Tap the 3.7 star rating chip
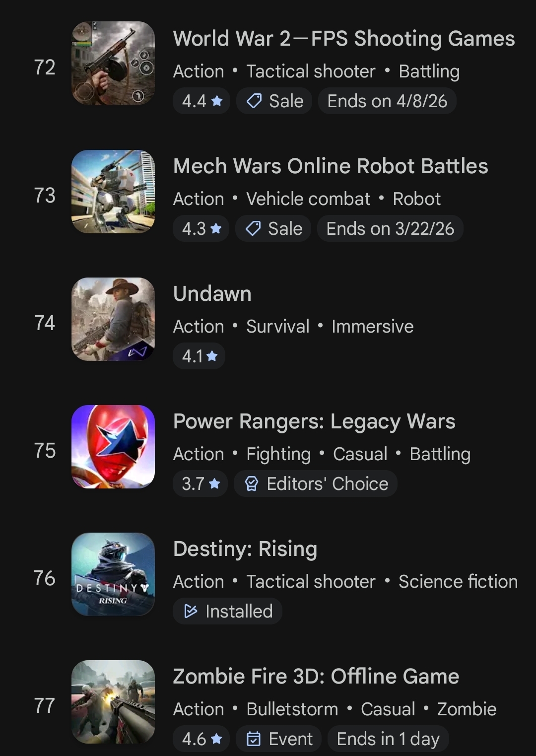This screenshot has width=536, height=756. 201,484
